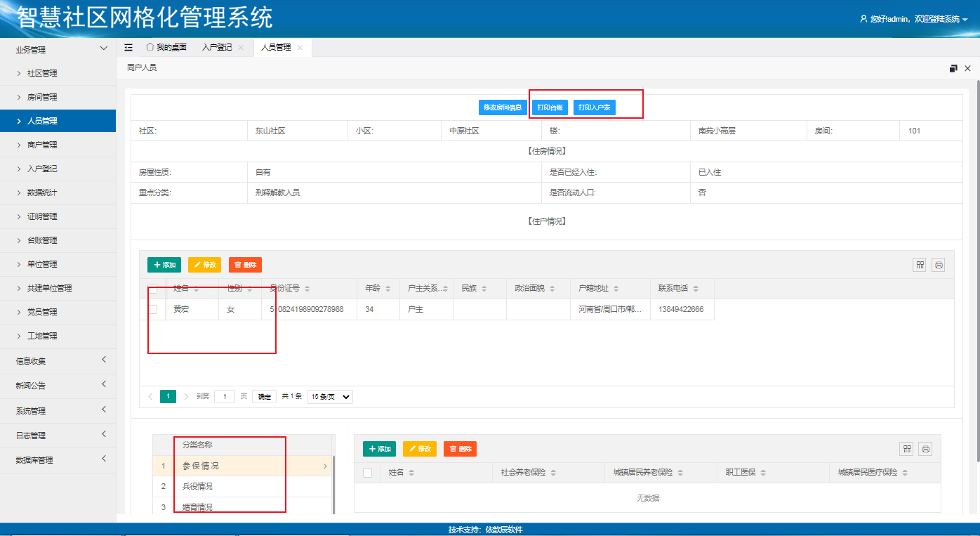Screen dimensions: 980x536
Task: Click the column filter icon in the 住户 resident table toolbar
Action: pos(920,265)
